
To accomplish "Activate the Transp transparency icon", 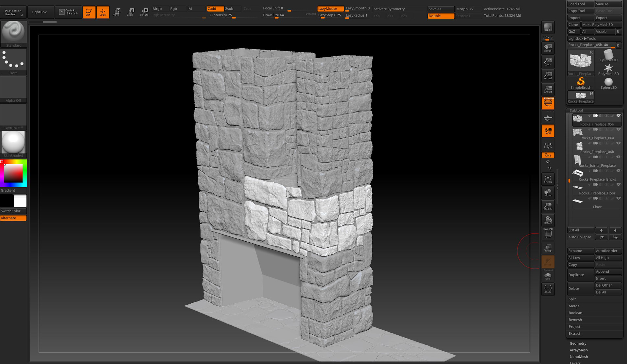I will pos(548,248).
